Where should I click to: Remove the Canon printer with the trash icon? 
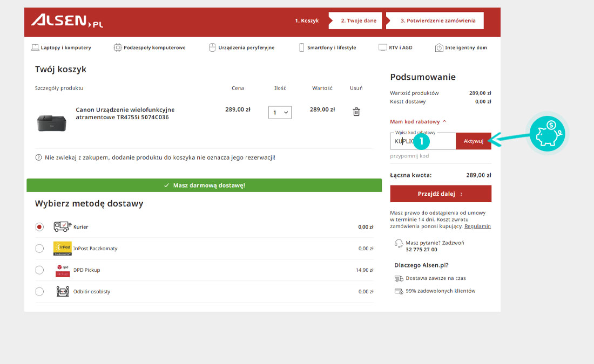click(356, 112)
